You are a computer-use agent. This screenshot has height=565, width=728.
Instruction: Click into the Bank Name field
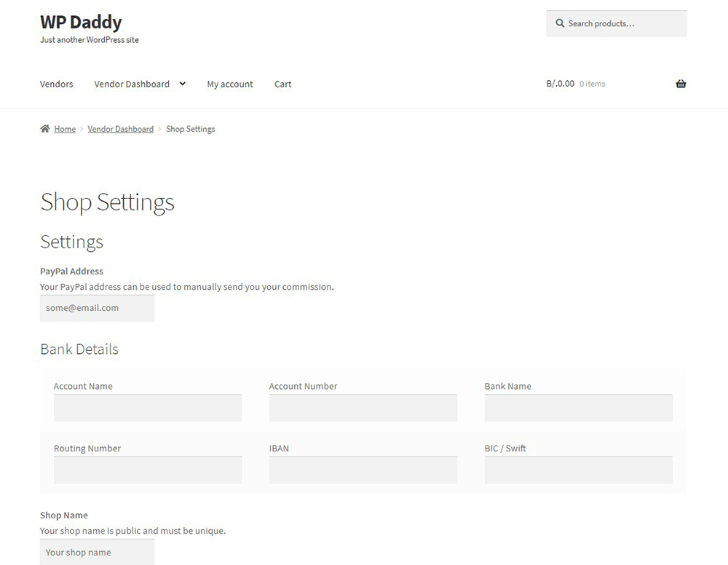pyautogui.click(x=579, y=408)
